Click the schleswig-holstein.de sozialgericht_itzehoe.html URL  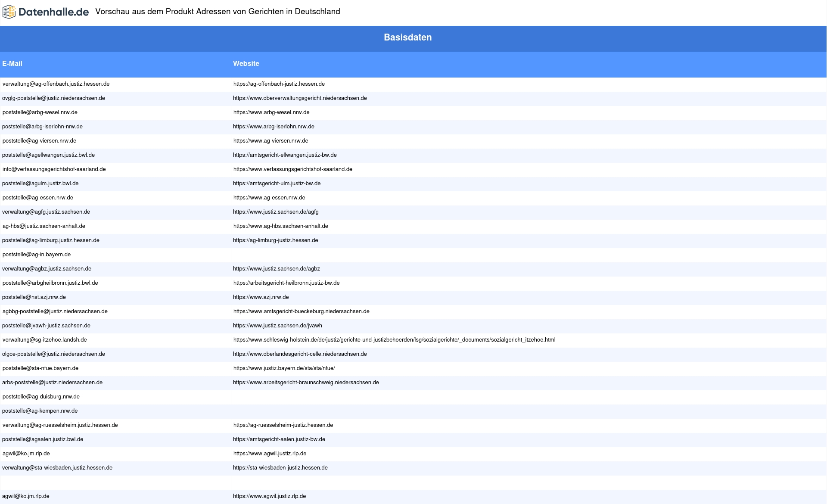[395, 340]
